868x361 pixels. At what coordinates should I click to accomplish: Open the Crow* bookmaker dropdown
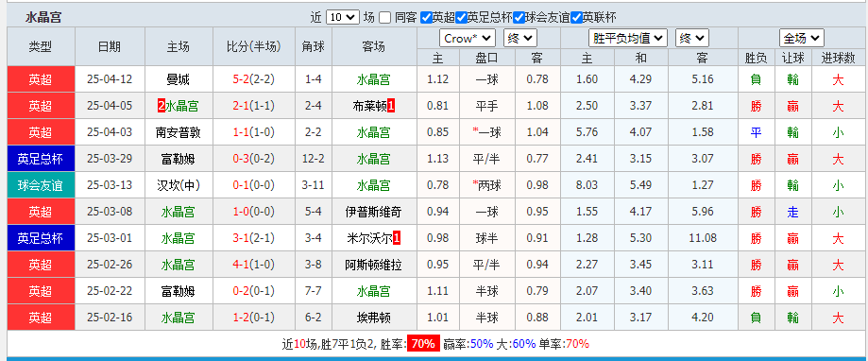click(x=468, y=38)
